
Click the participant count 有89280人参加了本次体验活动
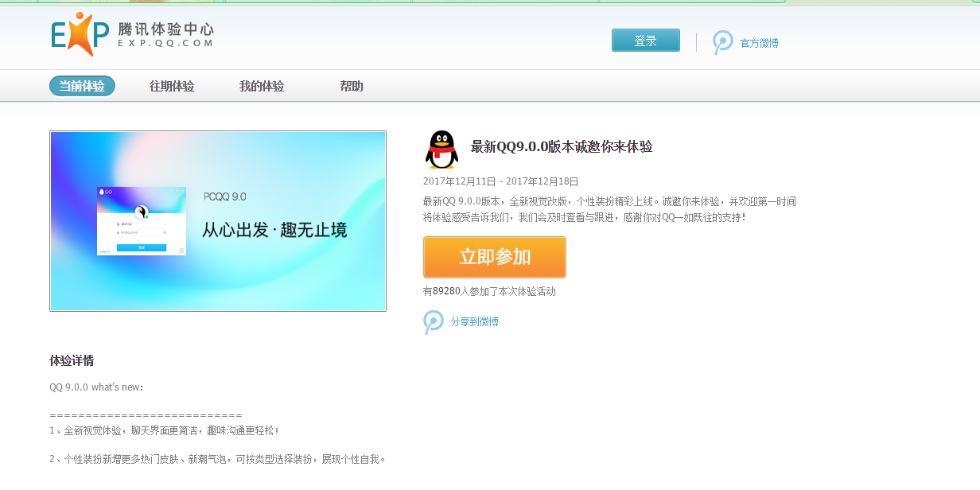[489, 291]
